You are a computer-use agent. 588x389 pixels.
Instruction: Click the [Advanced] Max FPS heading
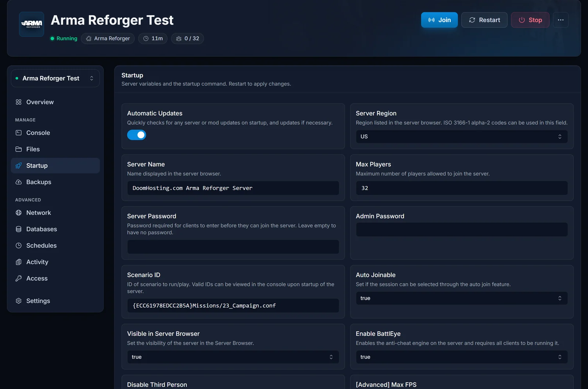[x=386, y=385]
